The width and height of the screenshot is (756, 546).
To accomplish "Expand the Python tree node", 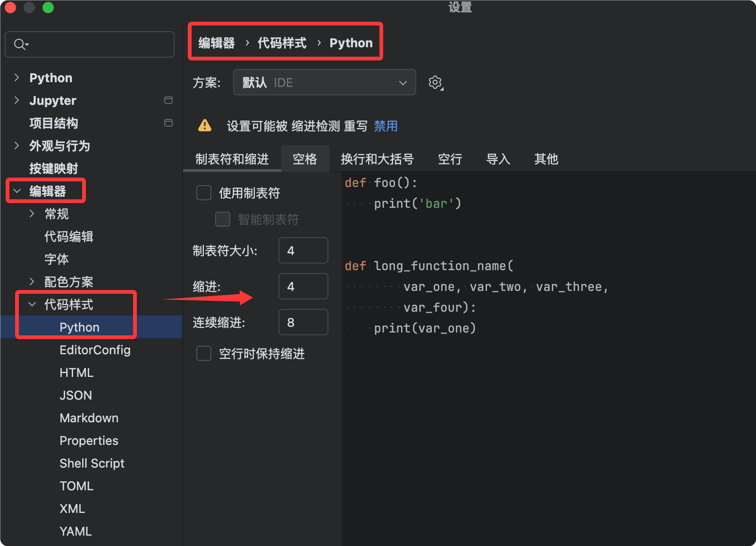I will 17,77.
